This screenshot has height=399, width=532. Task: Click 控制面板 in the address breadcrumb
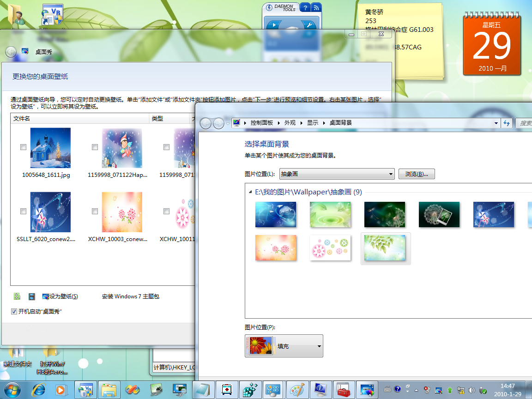[x=261, y=123]
